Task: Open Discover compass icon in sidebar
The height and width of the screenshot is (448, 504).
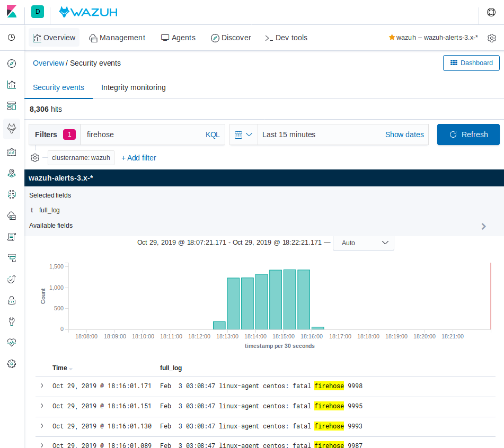Action: pyautogui.click(x=12, y=64)
